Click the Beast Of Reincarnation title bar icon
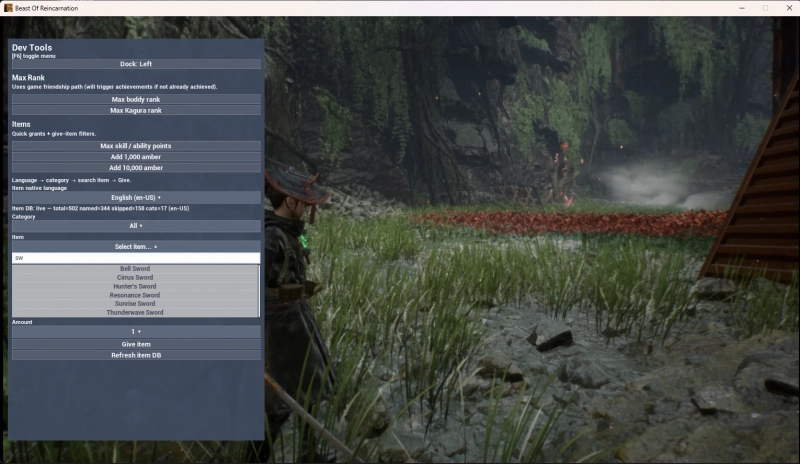This screenshot has width=800, height=464. pos(8,8)
